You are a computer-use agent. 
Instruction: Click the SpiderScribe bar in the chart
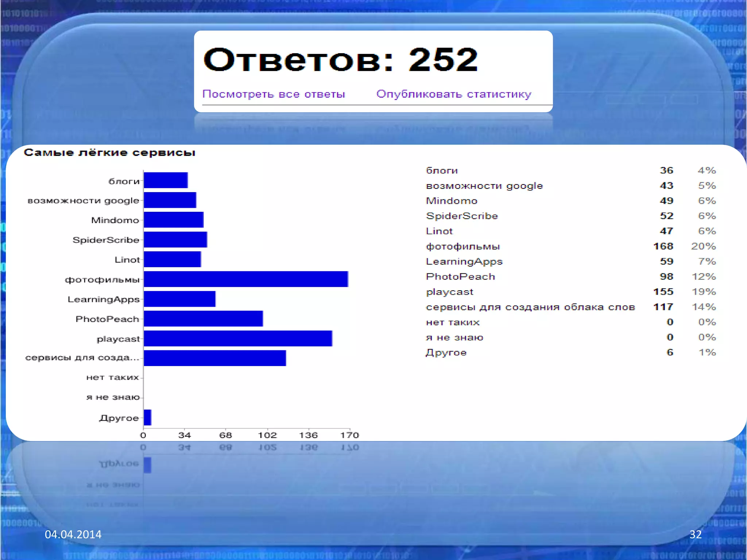pos(175,240)
